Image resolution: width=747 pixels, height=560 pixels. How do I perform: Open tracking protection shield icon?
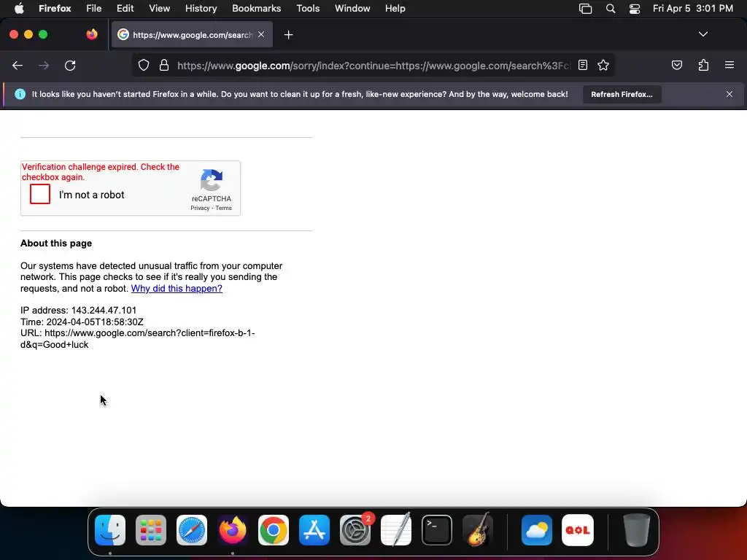144,65
